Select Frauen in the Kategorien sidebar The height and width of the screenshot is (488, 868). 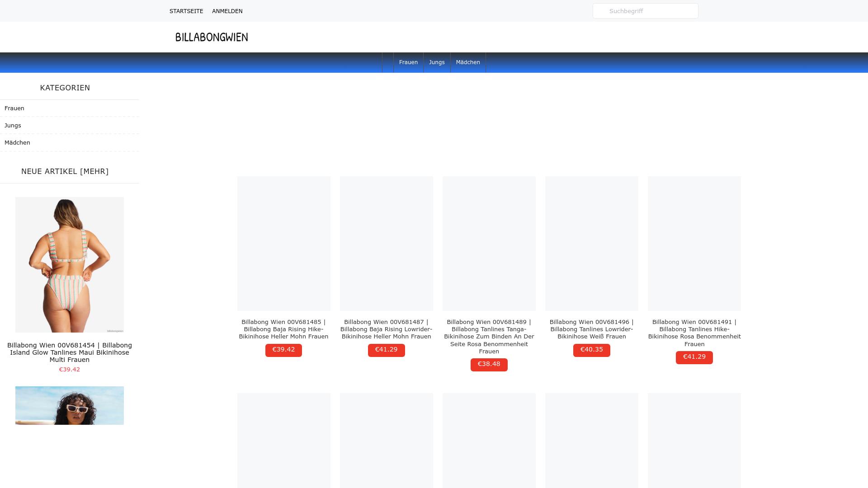click(14, 108)
